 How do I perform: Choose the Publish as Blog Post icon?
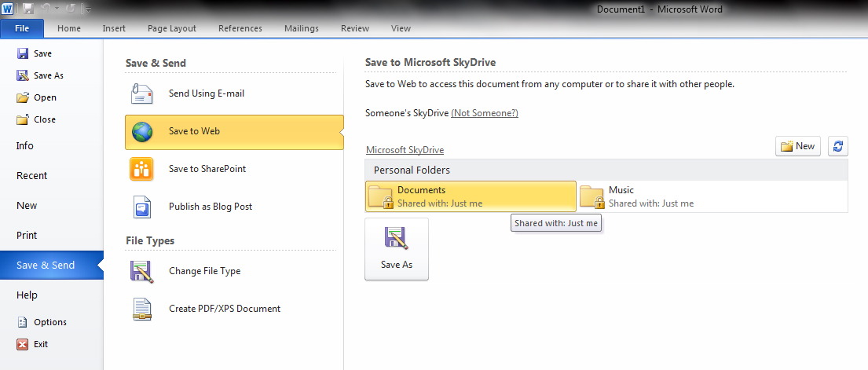(x=142, y=207)
